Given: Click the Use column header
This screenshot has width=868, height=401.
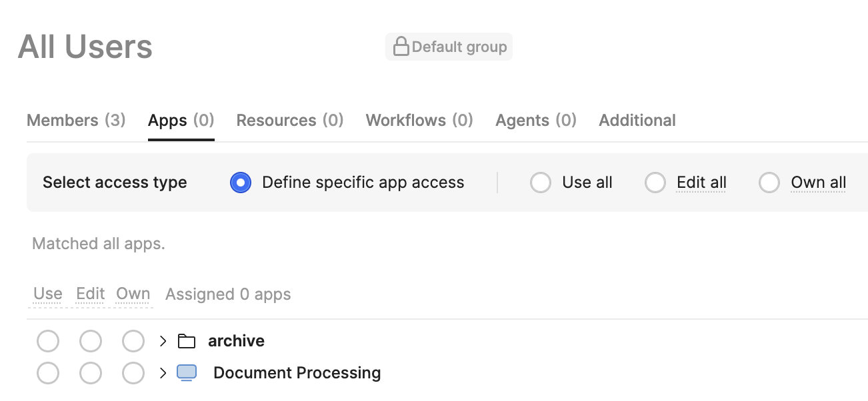Looking at the screenshot, I should tap(48, 294).
